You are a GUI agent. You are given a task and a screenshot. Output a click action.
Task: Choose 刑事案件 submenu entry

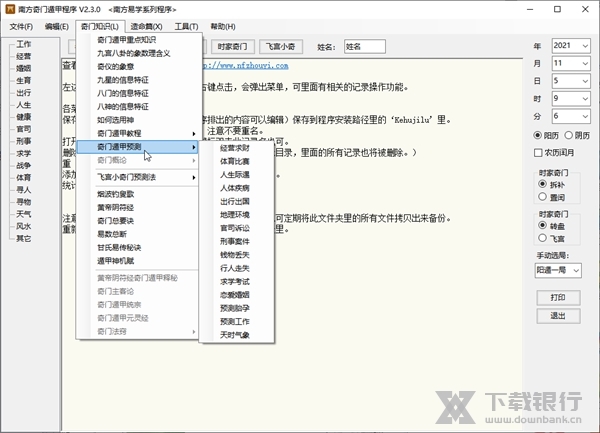pos(237,242)
